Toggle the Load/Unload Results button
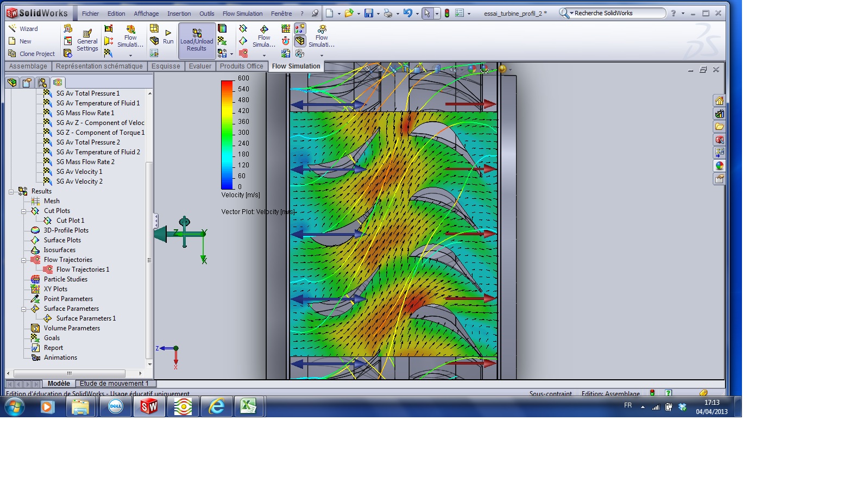Viewport: 868px width, 489px height. (197, 41)
